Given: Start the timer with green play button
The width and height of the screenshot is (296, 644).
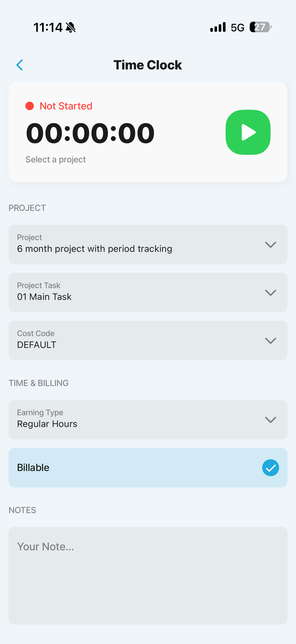Looking at the screenshot, I should [248, 132].
